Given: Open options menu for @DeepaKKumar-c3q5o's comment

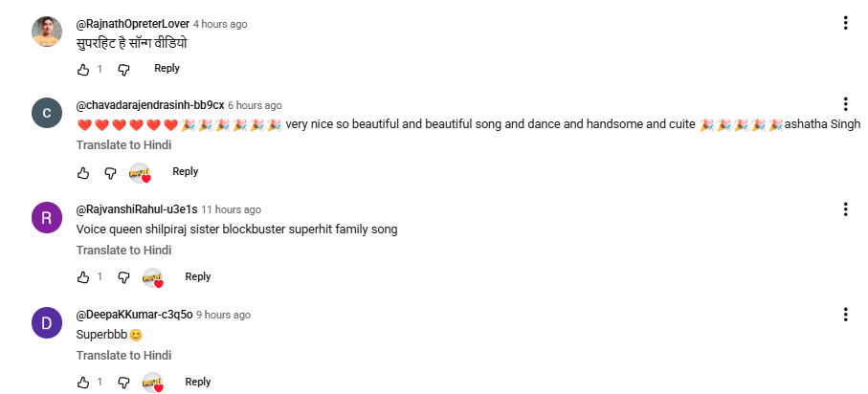Looking at the screenshot, I should tap(846, 315).
